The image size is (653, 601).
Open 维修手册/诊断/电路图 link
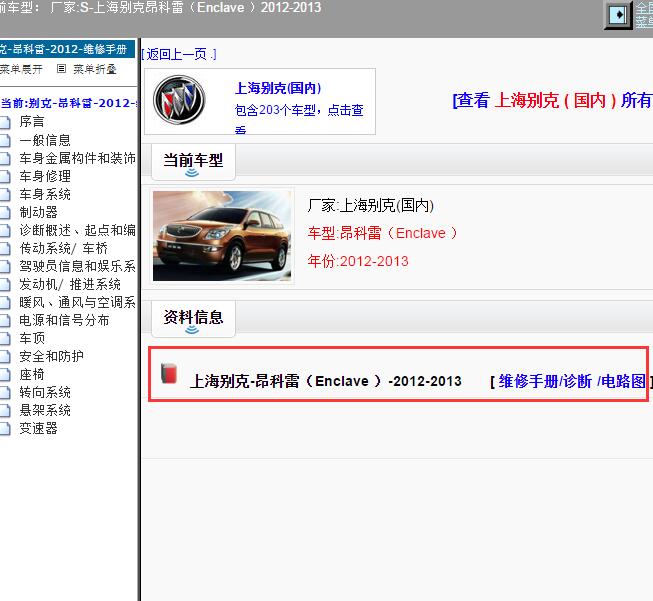[x=572, y=381]
